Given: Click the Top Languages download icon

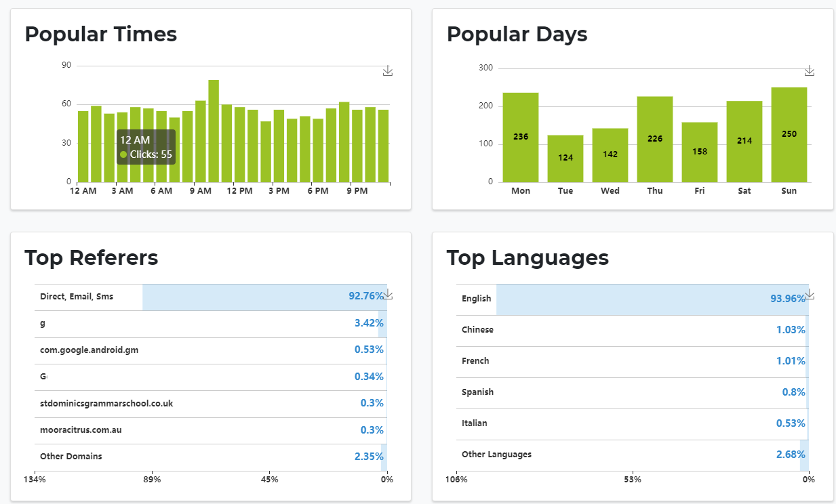Looking at the screenshot, I should click(x=810, y=295).
